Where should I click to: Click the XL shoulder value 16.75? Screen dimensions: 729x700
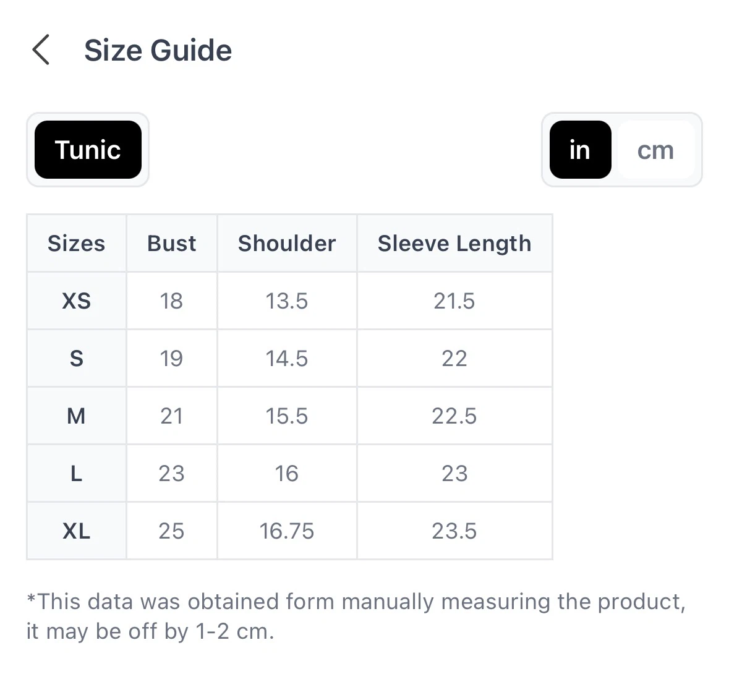click(287, 531)
